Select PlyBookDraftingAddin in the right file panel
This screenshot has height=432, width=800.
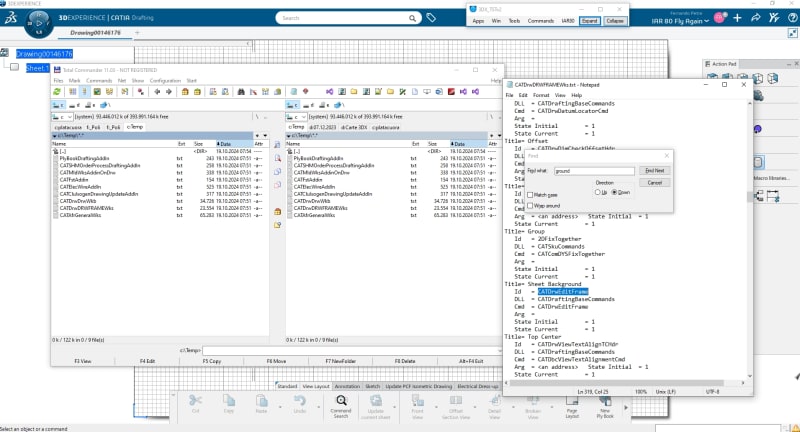(x=318, y=159)
